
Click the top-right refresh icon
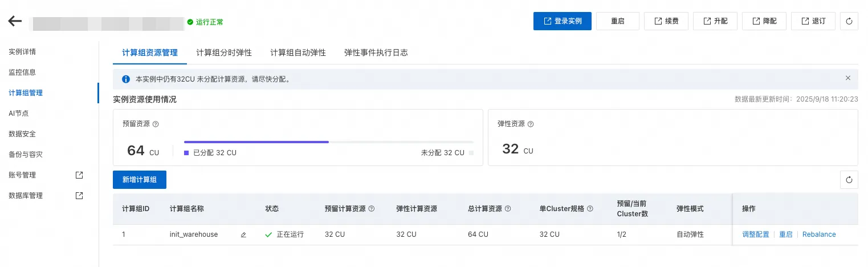[x=849, y=21]
